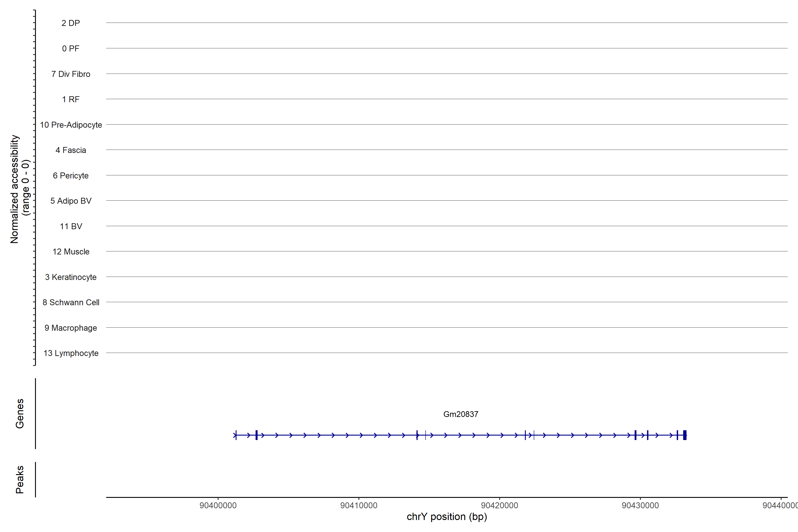The width and height of the screenshot is (798, 532).
Task: Select the 10 Pre-Adipocyte track label
Action: (70, 125)
